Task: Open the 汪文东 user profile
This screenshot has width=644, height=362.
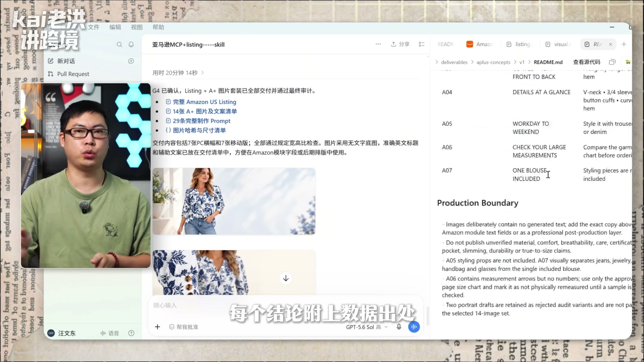Action: (62, 333)
